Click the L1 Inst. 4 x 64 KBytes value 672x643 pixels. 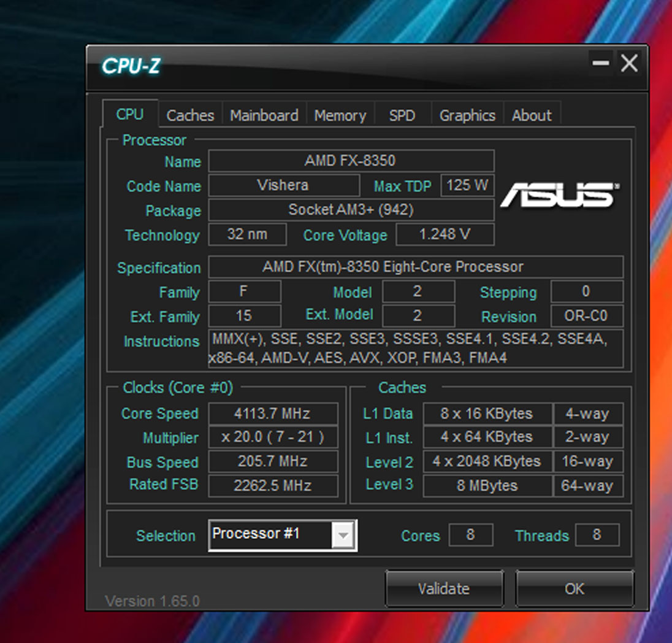(487, 437)
